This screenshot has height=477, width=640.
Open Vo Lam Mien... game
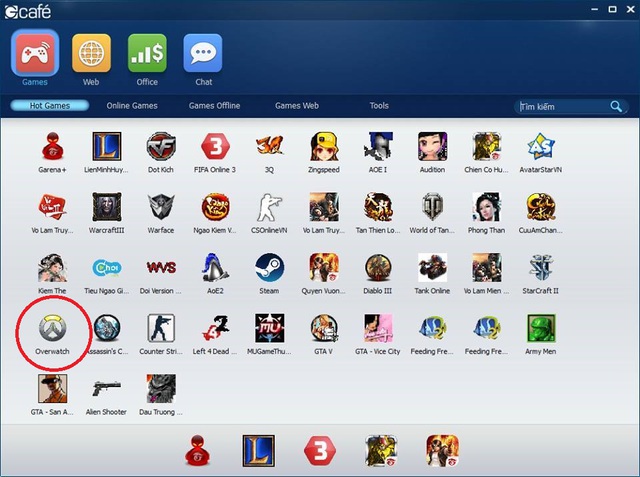486,273
